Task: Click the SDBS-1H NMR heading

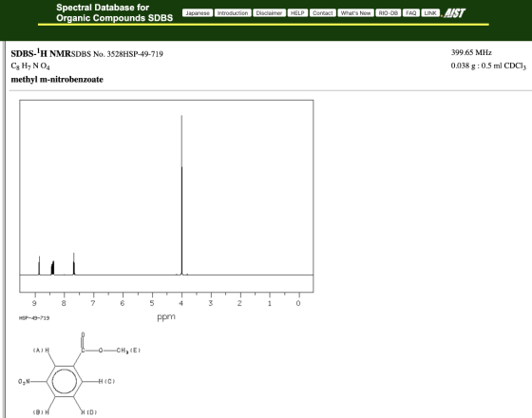Action: (x=41, y=53)
